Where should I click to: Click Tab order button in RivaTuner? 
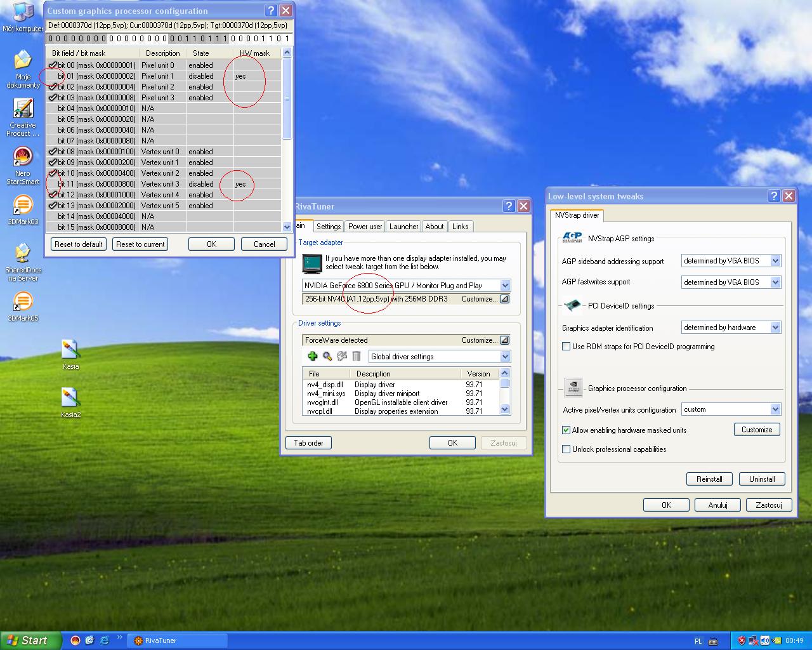click(x=309, y=443)
